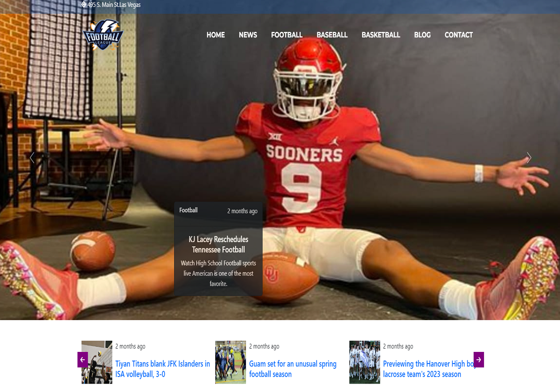Open the FOOTBALL menu item
Image resolution: width=560 pixels, height=392 pixels.
[287, 35]
